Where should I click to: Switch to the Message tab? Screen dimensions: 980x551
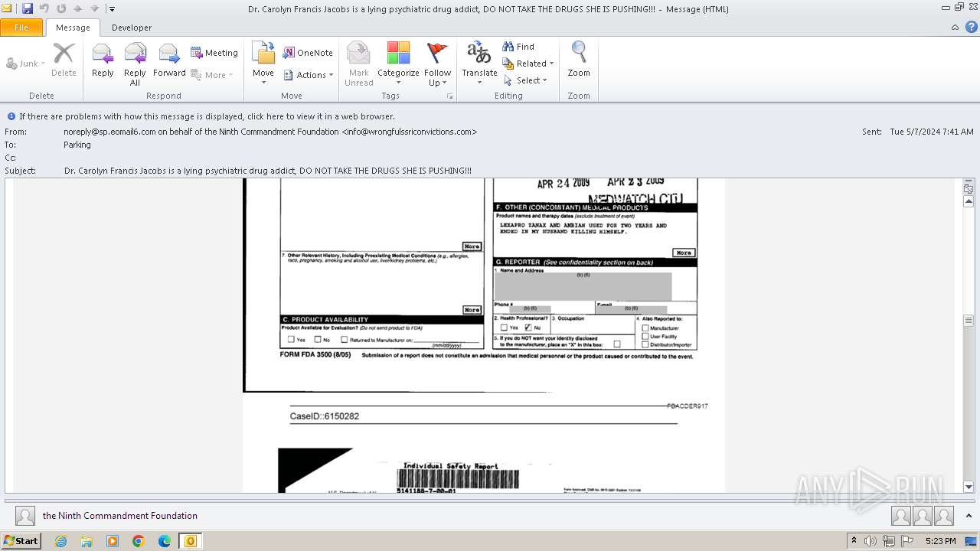pos(73,28)
